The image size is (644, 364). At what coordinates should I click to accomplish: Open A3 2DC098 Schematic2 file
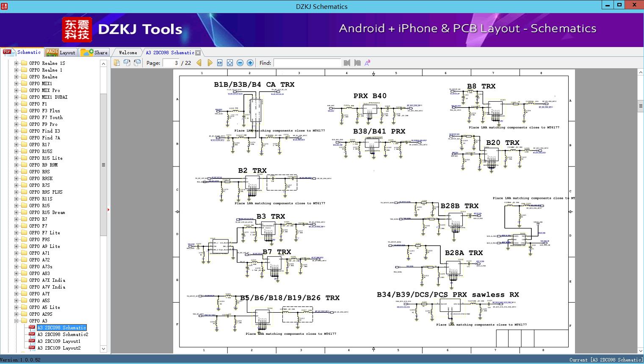coord(63,334)
